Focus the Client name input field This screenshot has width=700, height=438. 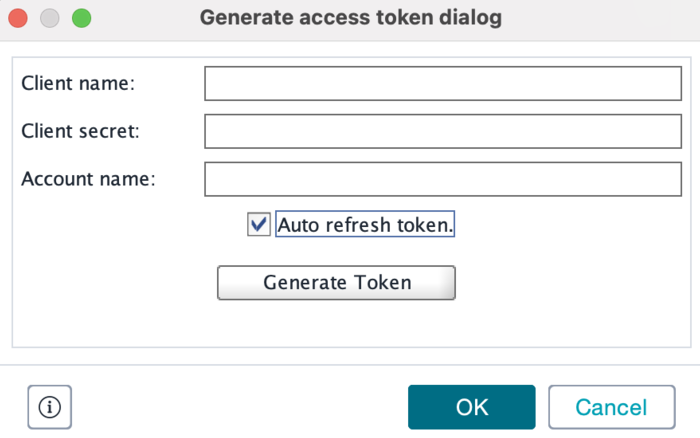442,84
